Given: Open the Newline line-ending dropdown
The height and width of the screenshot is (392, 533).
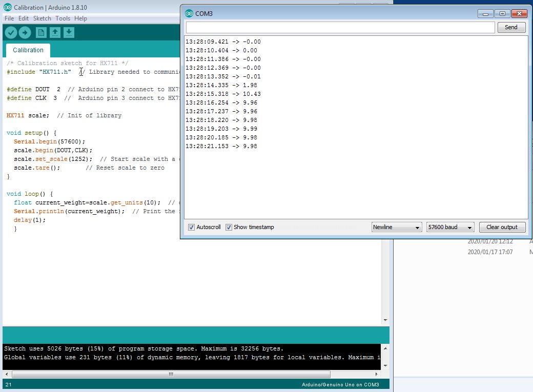Looking at the screenshot, I should click(x=397, y=227).
